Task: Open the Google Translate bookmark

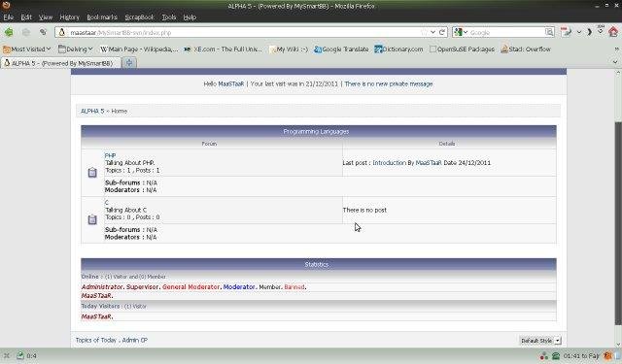Action: [341, 50]
